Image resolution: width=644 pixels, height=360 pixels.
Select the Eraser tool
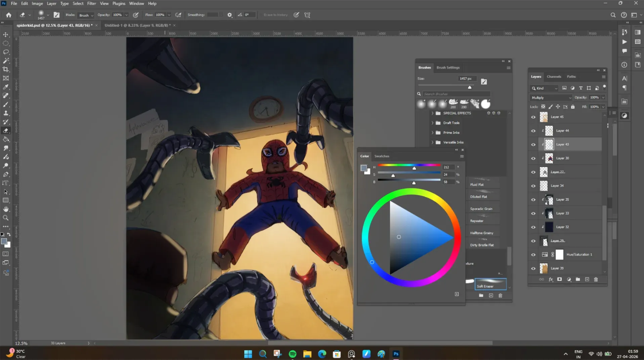tap(6, 131)
